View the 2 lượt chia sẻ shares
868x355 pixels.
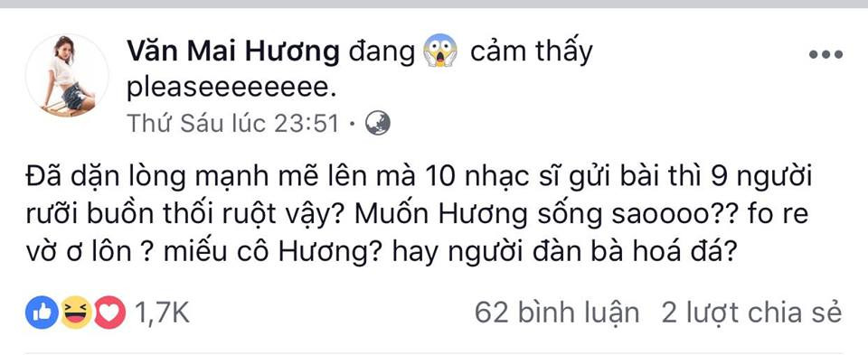pos(751,313)
